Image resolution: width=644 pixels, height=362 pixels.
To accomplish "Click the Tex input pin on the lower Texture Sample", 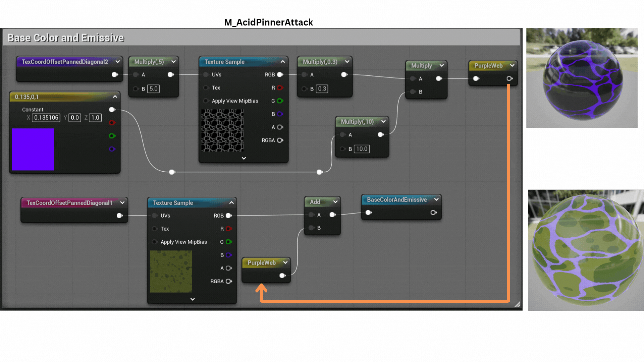I will click(155, 229).
